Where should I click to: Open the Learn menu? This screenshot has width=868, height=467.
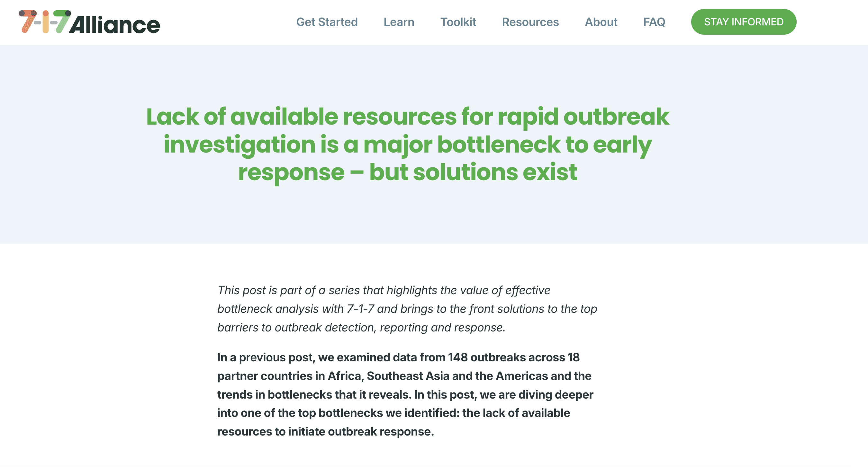point(399,22)
